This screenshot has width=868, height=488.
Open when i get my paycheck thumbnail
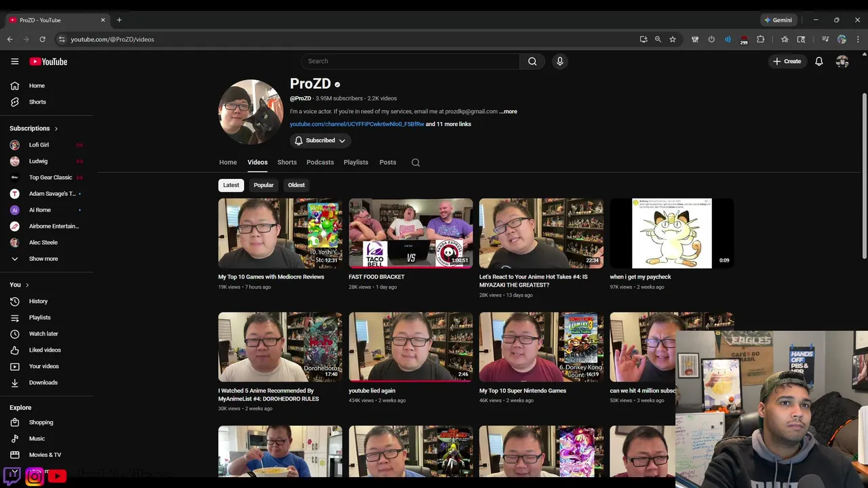pyautogui.click(x=672, y=233)
